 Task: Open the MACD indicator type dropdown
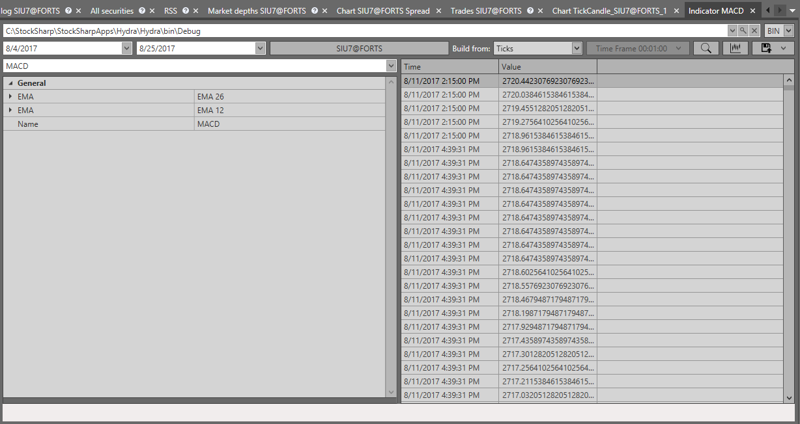tap(390, 66)
